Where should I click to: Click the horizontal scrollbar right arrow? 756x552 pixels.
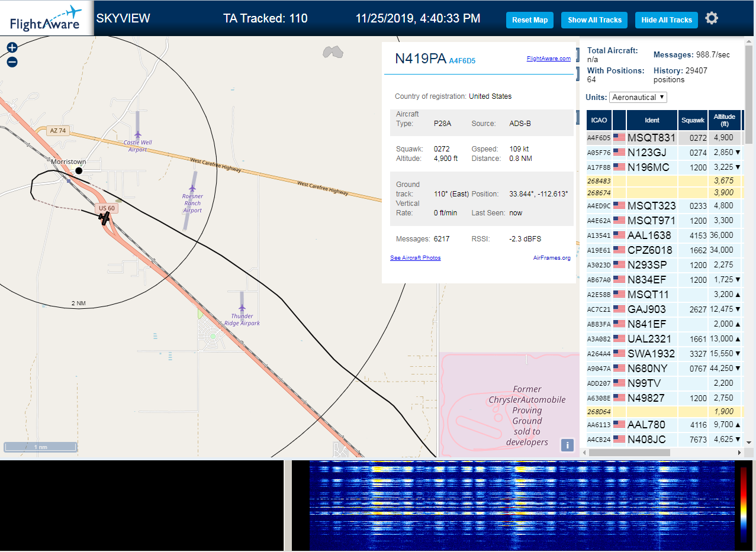pos(738,453)
